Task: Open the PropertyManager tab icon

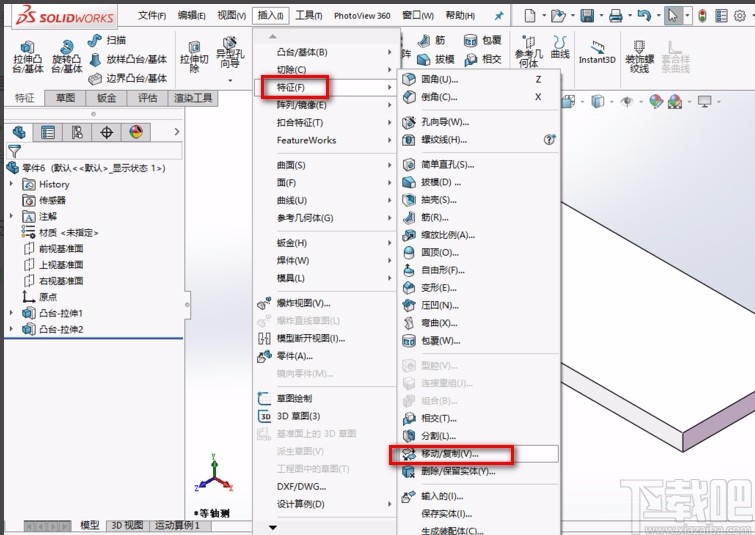Action: [48, 132]
